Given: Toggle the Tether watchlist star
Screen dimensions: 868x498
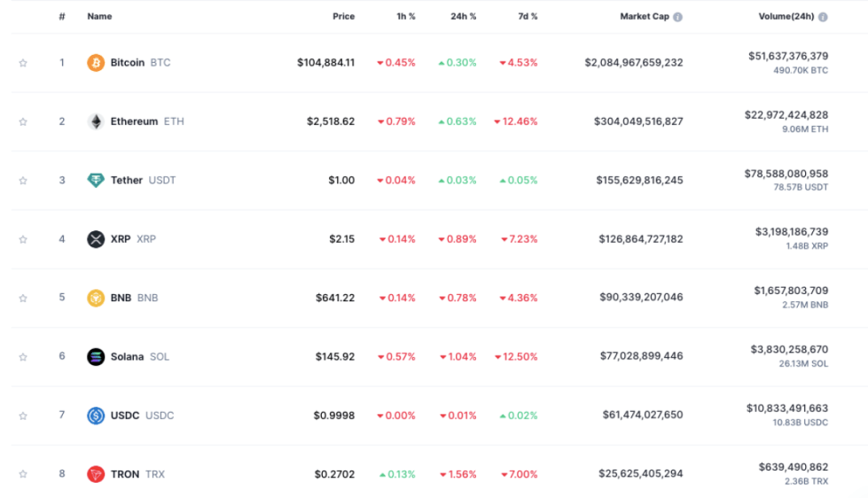Looking at the screenshot, I should [23, 181].
